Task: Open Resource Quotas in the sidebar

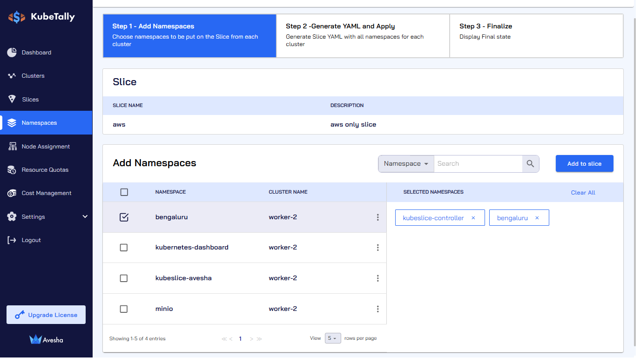Action: pos(46,170)
